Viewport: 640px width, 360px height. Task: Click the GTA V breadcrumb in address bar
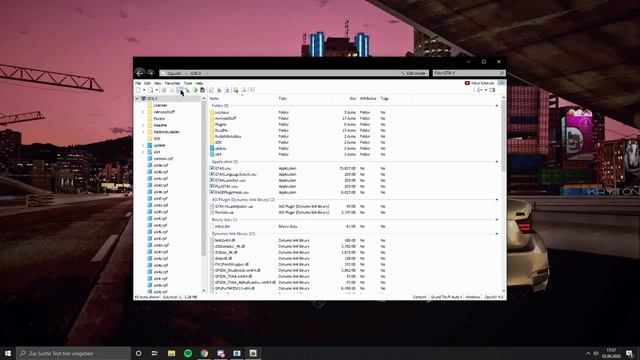[x=196, y=73]
